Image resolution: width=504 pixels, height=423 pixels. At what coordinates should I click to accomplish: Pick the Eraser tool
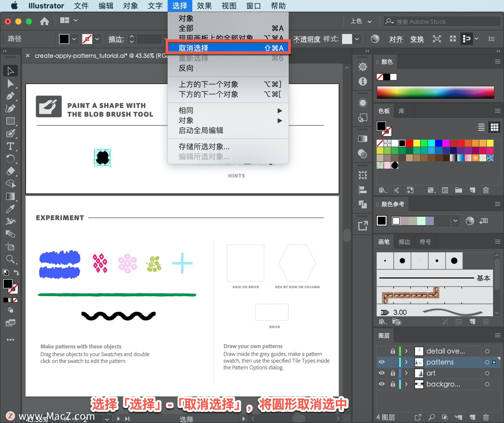[x=10, y=171]
